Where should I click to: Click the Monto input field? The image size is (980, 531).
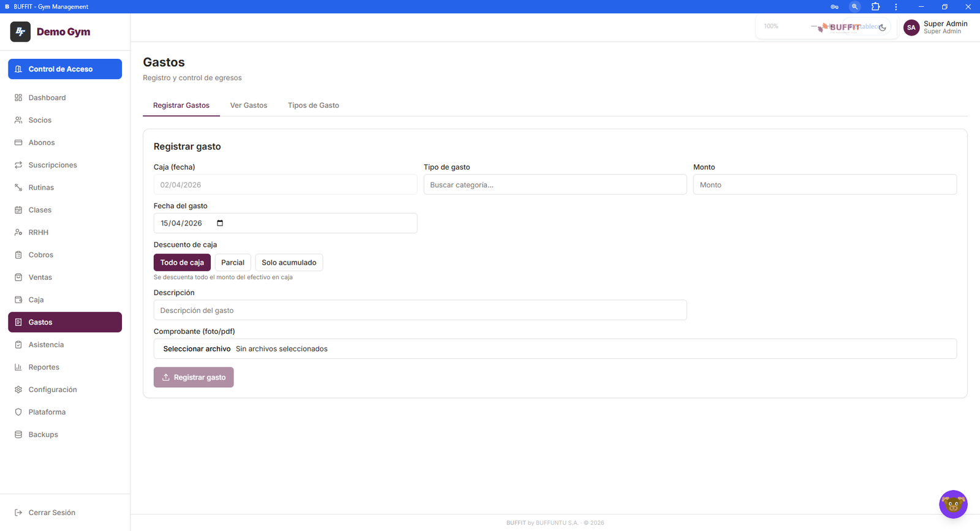point(825,184)
